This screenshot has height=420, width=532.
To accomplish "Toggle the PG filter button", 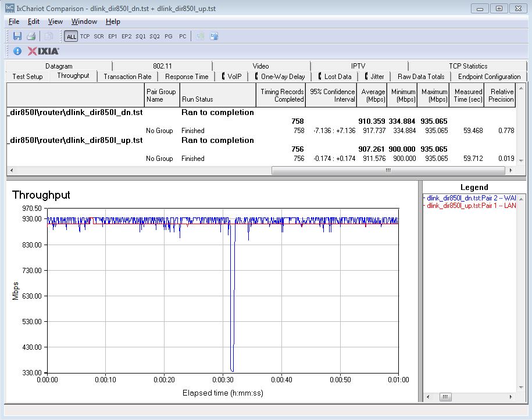I will click(168, 36).
